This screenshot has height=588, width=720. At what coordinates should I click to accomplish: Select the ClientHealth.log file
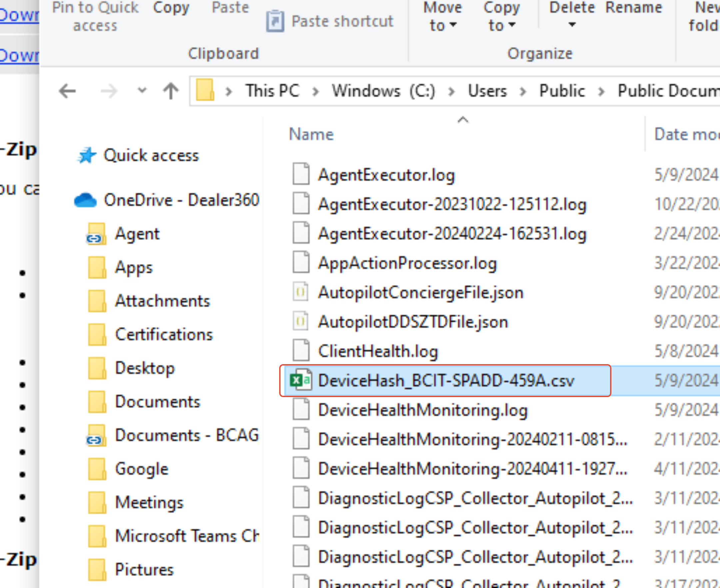coord(377,351)
